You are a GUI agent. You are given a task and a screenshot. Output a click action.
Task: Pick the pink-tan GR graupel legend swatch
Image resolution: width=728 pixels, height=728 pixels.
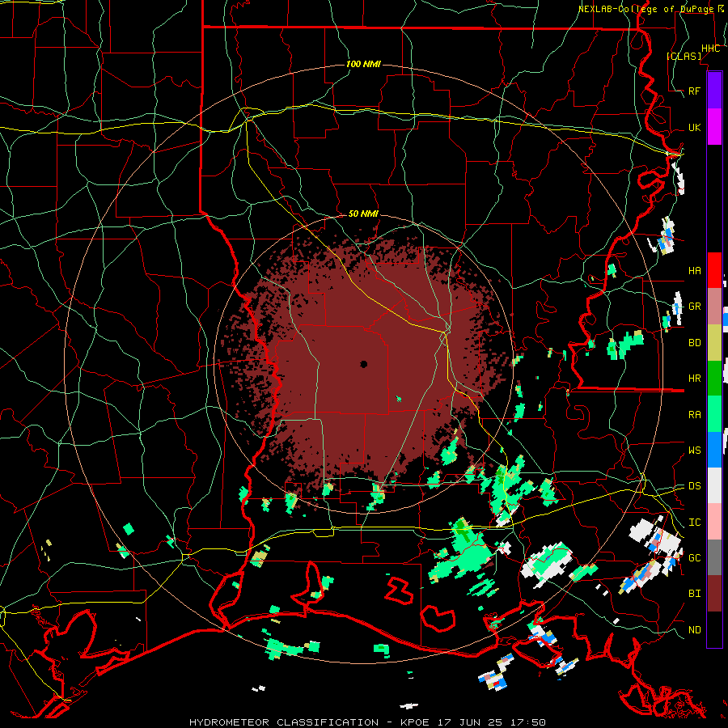click(x=714, y=307)
